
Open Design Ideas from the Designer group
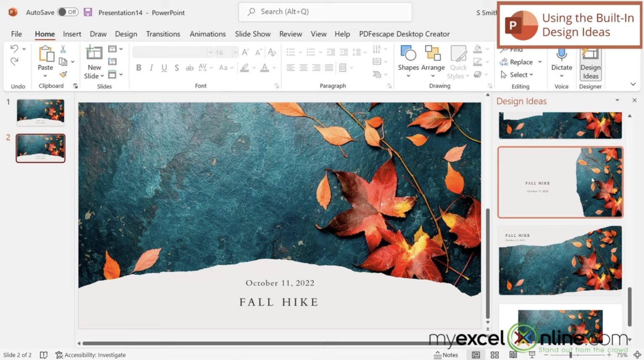[x=590, y=65]
